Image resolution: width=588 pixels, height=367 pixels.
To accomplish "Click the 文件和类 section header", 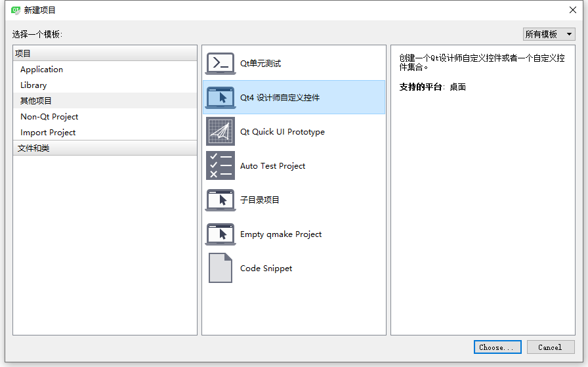I will pos(105,148).
